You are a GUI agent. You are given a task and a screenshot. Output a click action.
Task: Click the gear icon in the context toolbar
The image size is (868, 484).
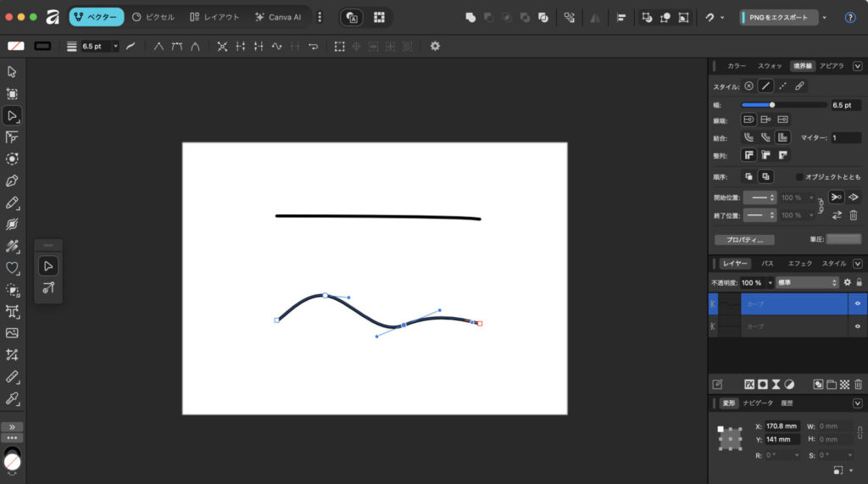435,46
